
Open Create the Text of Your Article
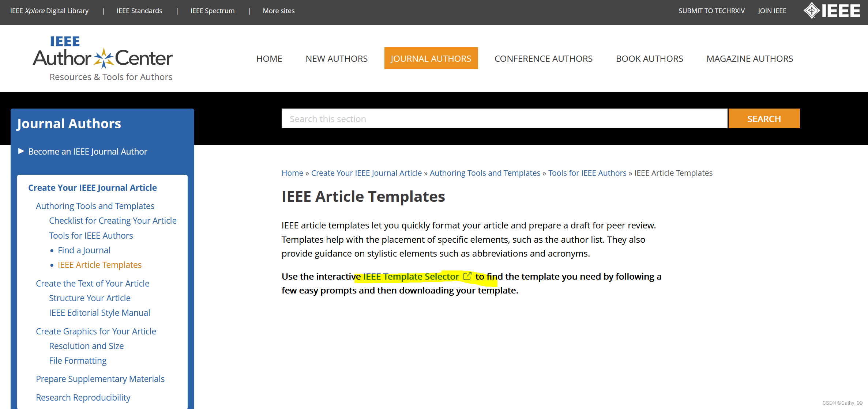pyautogui.click(x=93, y=283)
